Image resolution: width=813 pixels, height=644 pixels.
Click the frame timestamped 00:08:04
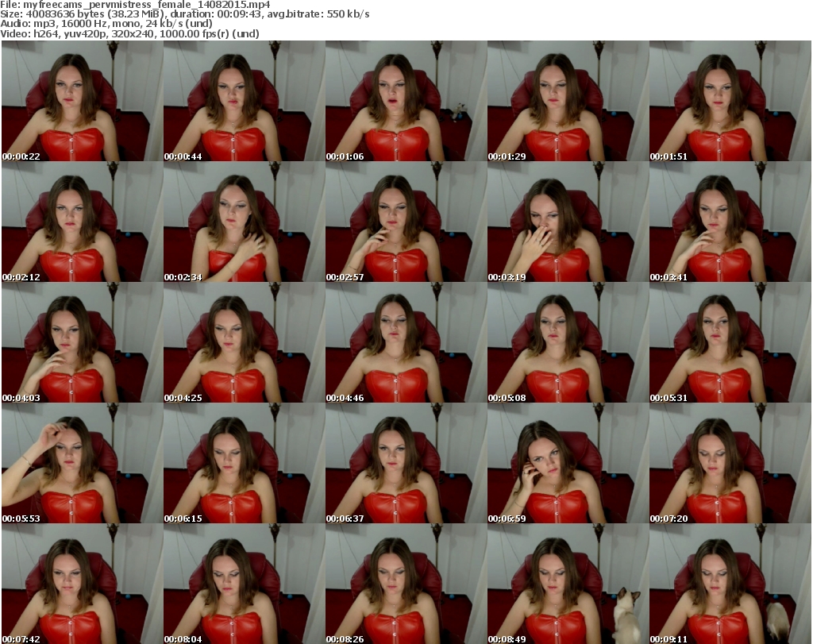click(245, 584)
